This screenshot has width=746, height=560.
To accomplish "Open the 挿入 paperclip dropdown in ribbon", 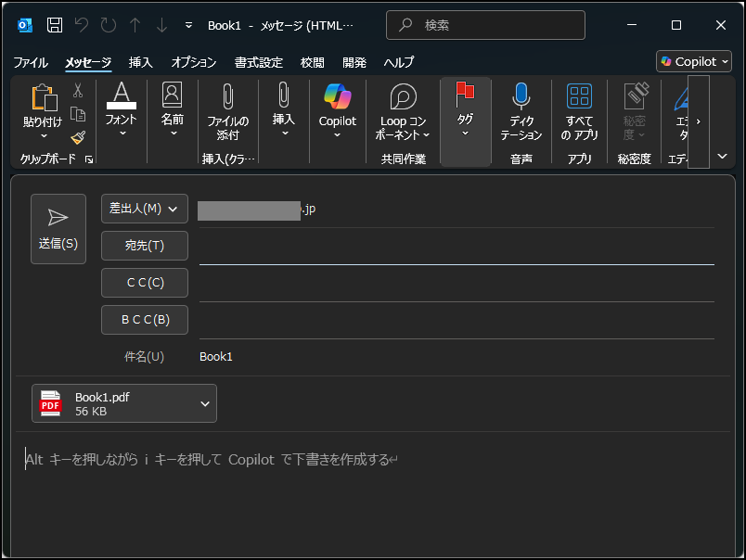I will [x=284, y=109].
